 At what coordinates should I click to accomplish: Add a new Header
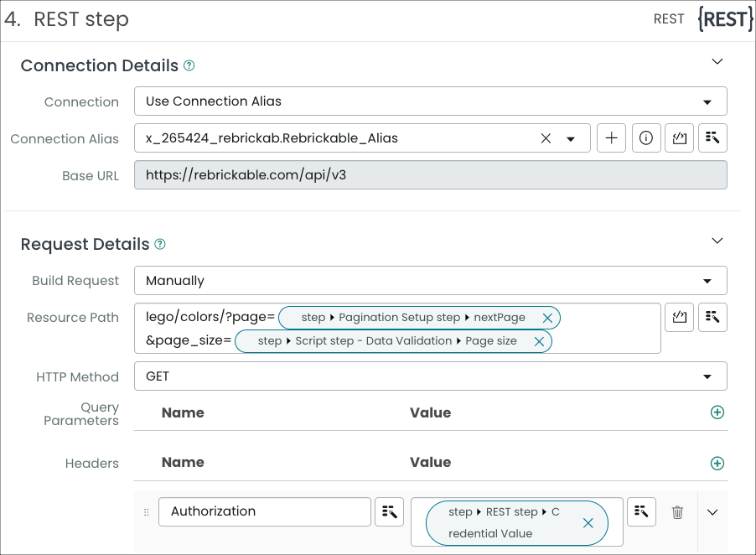717,463
